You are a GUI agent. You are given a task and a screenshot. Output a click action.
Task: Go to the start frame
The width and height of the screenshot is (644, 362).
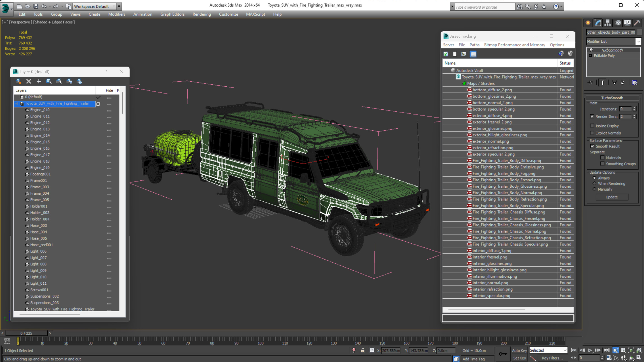pyautogui.click(x=574, y=350)
